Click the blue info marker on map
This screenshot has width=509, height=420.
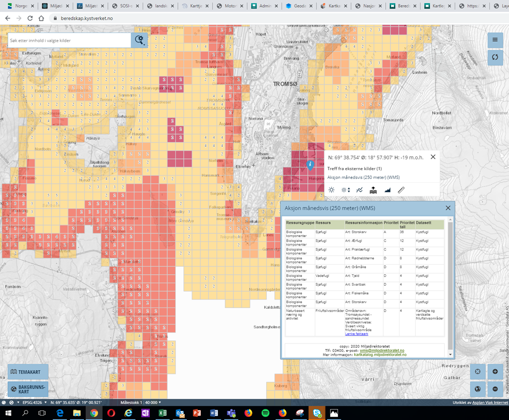(310, 165)
